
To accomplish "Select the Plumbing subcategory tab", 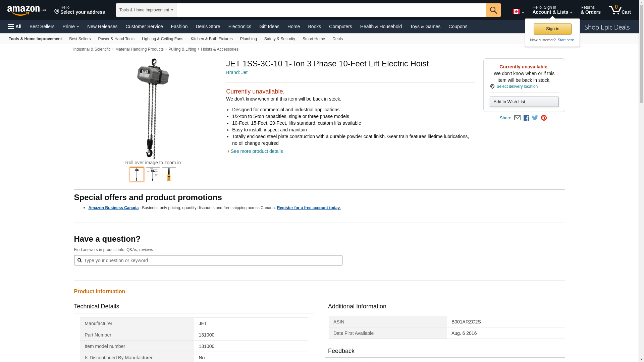I will [x=248, y=39].
